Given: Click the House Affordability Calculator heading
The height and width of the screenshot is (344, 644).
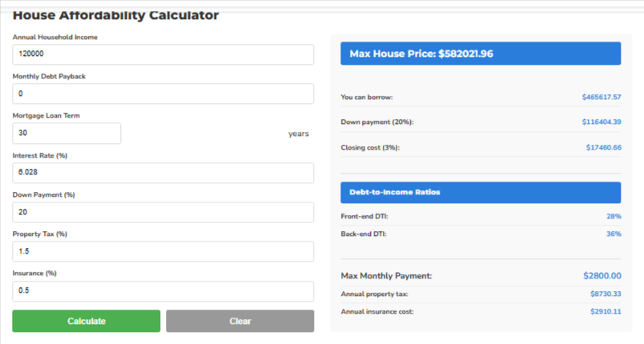Looking at the screenshot, I should [x=116, y=15].
